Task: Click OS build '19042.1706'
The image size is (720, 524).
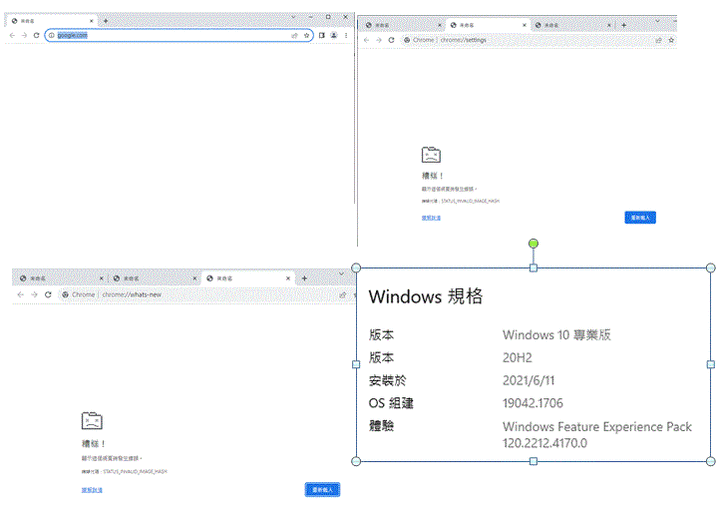Action: click(533, 403)
